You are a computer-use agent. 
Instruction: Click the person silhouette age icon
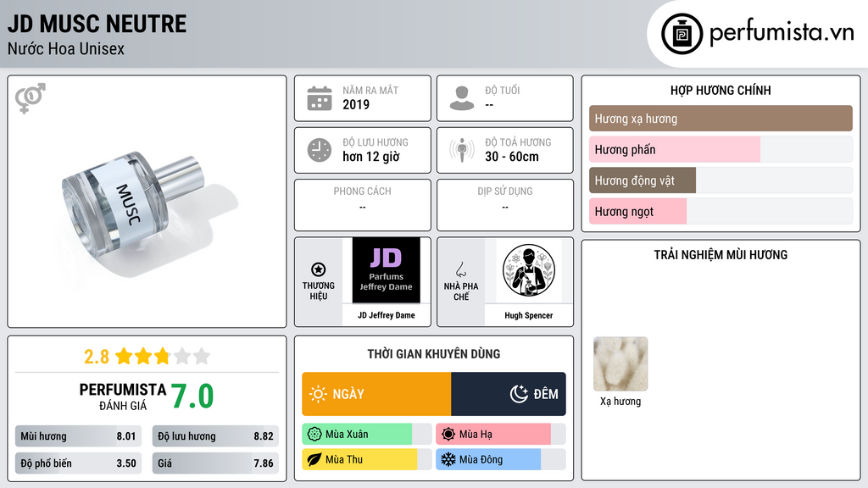(x=462, y=98)
